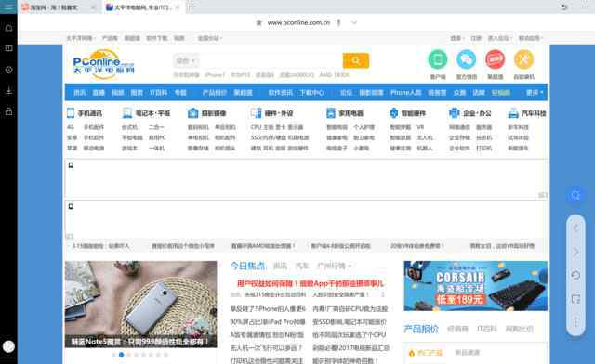Click the orange round tools icon
Viewport: 595px width, 364px height.
[x=523, y=59]
